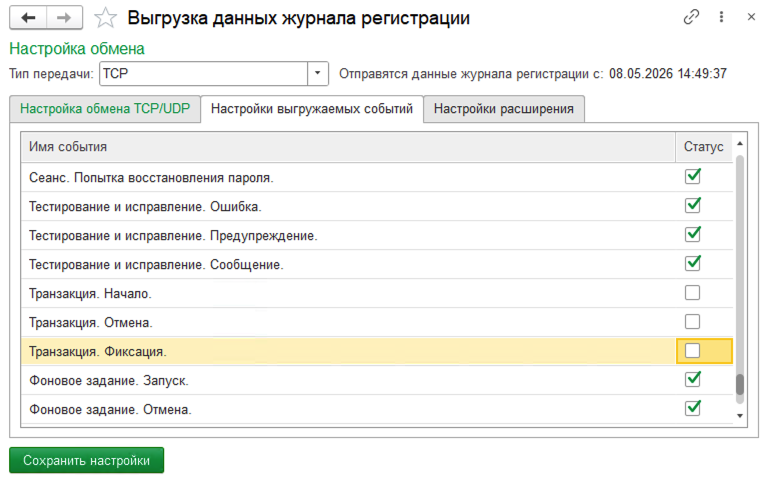
Task: Select Настройки выгружаемых событий tab
Action: point(312,108)
